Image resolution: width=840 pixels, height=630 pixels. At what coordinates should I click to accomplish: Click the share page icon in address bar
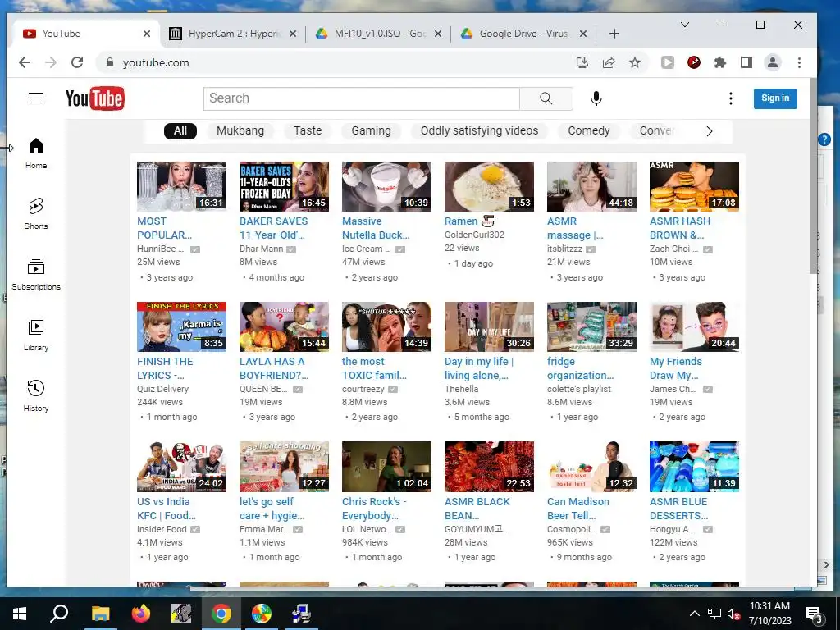pyautogui.click(x=609, y=62)
